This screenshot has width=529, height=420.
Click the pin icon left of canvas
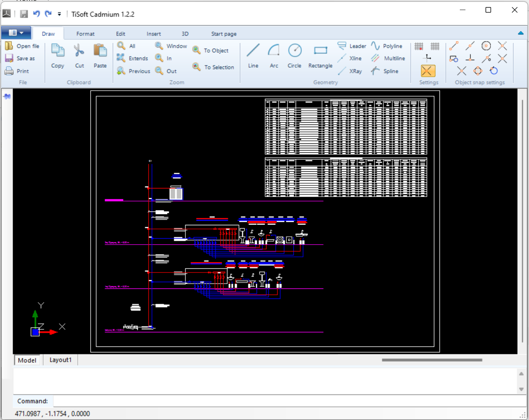7,96
